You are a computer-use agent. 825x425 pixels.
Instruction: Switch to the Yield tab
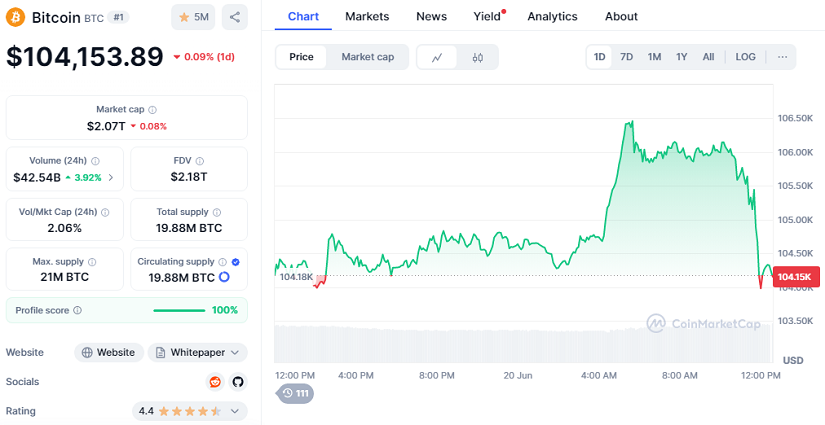click(487, 16)
